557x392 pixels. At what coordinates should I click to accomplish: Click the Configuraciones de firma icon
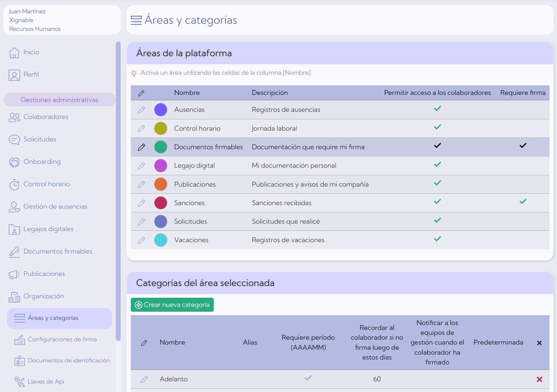coord(19,339)
